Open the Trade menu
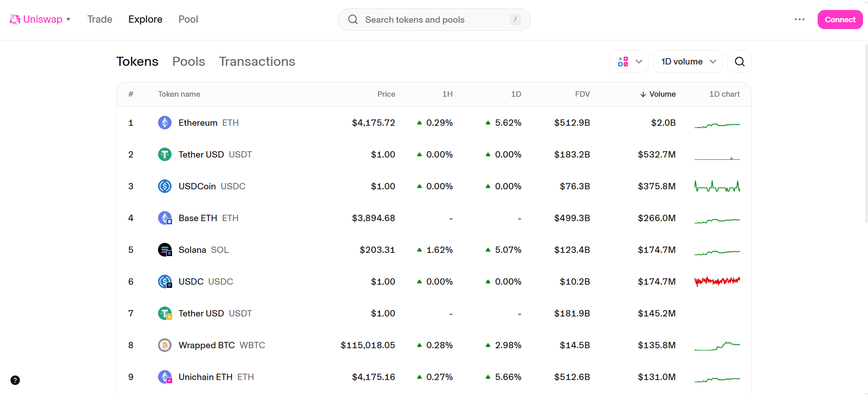The height and width of the screenshot is (395, 868). click(x=100, y=19)
